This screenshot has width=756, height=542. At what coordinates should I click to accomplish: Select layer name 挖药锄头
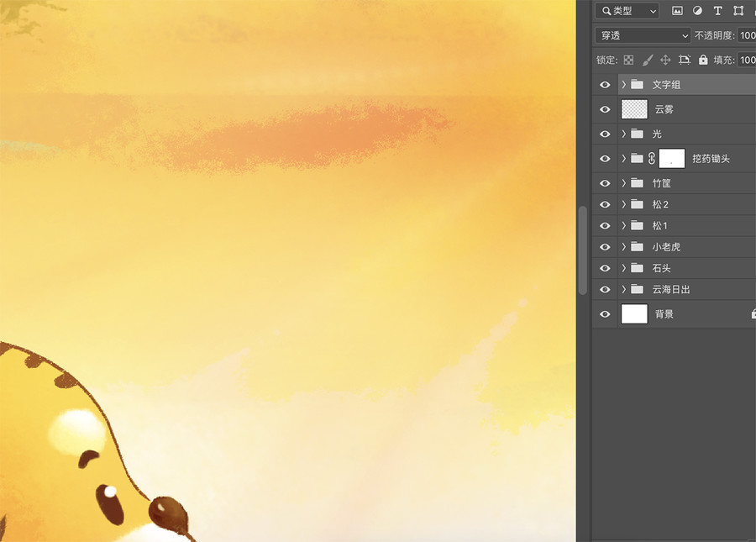tap(711, 159)
